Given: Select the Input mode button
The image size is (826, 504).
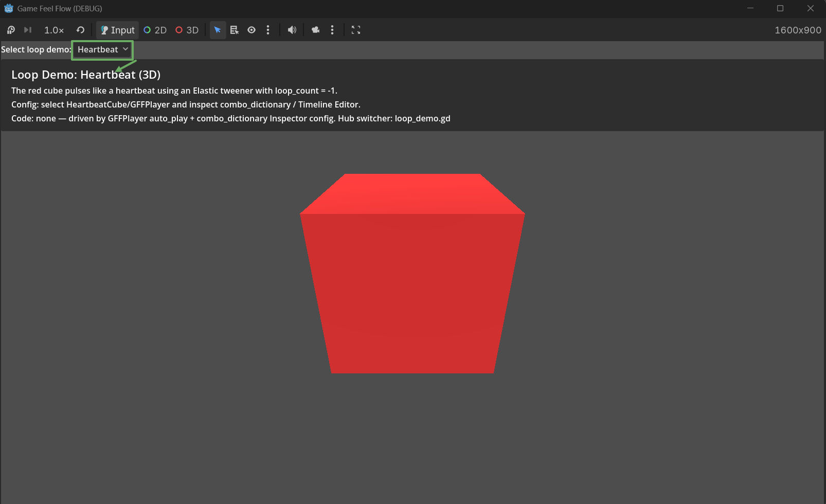Looking at the screenshot, I should tap(117, 30).
